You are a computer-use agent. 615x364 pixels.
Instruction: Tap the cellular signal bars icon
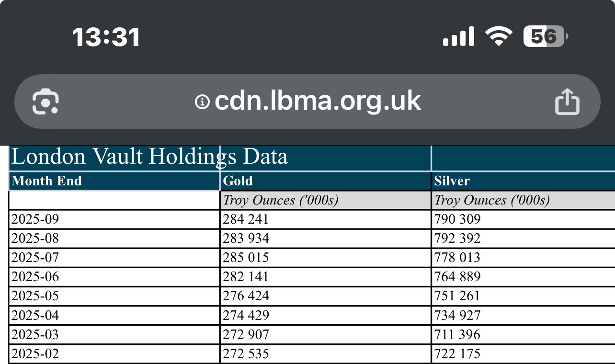pyautogui.click(x=458, y=36)
